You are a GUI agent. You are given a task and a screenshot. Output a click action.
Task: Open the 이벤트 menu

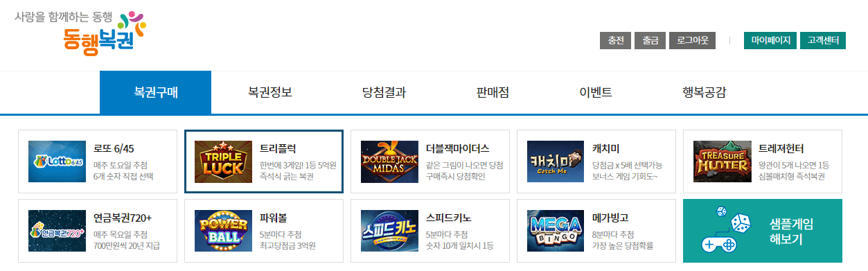click(x=595, y=92)
